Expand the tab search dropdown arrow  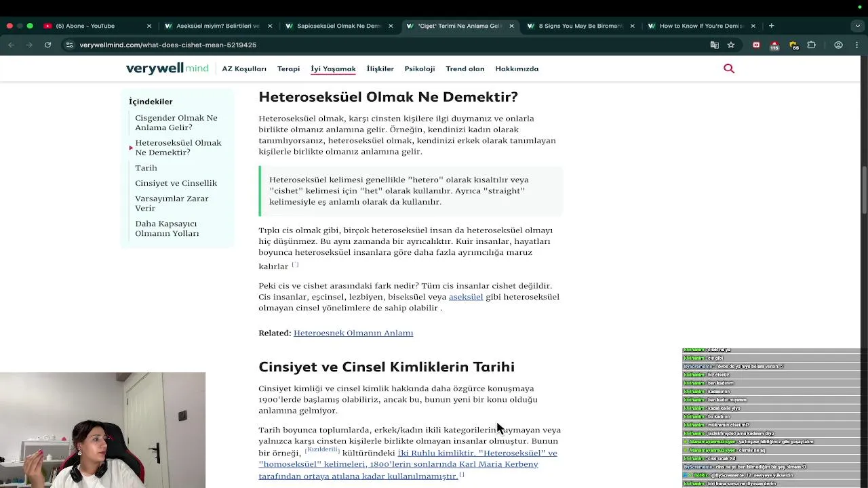(858, 26)
